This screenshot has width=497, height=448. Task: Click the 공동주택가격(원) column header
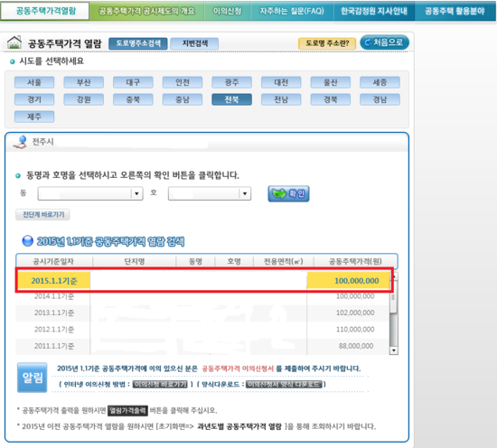(x=355, y=261)
